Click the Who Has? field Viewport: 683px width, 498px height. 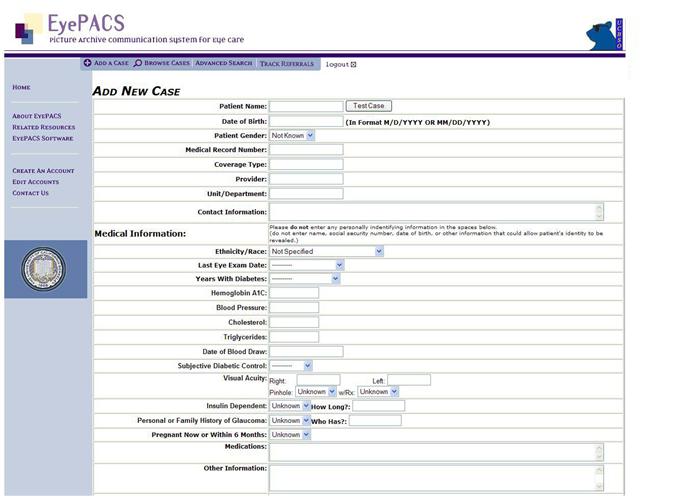click(x=375, y=420)
